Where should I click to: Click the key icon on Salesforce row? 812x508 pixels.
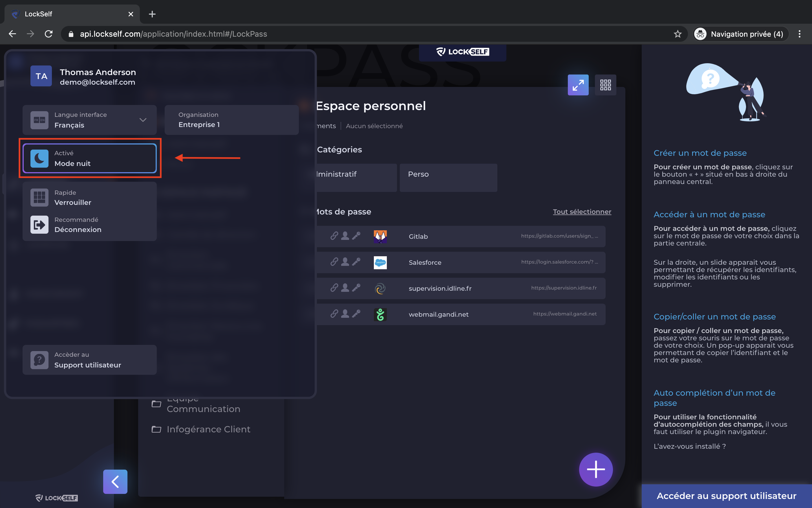(356, 262)
